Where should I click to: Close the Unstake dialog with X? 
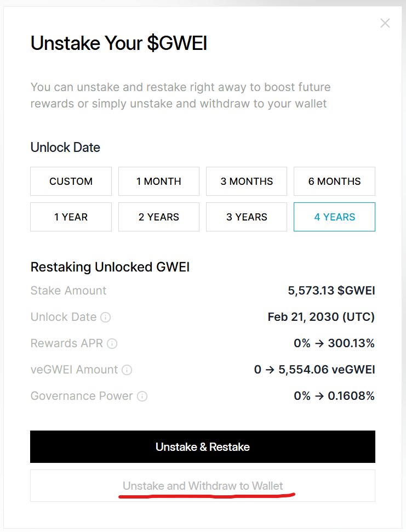[x=385, y=23]
